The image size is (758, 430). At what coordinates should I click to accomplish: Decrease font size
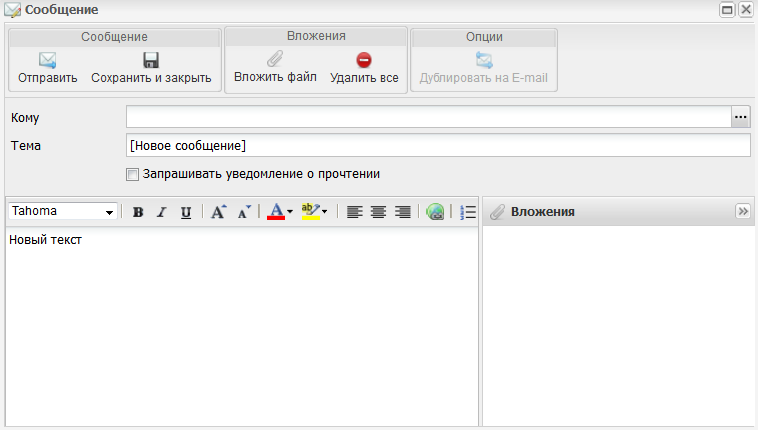click(x=244, y=212)
